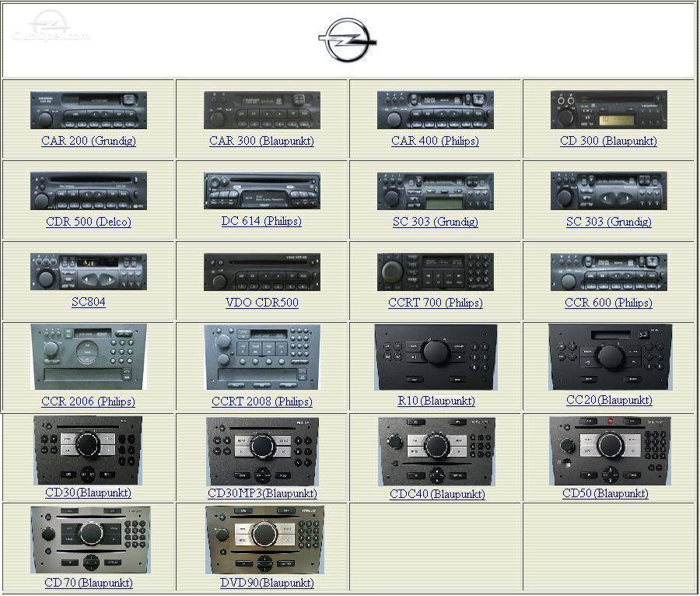Click the CCR 600 Philips radio picture
This screenshot has width=700, height=596.
click(x=609, y=272)
